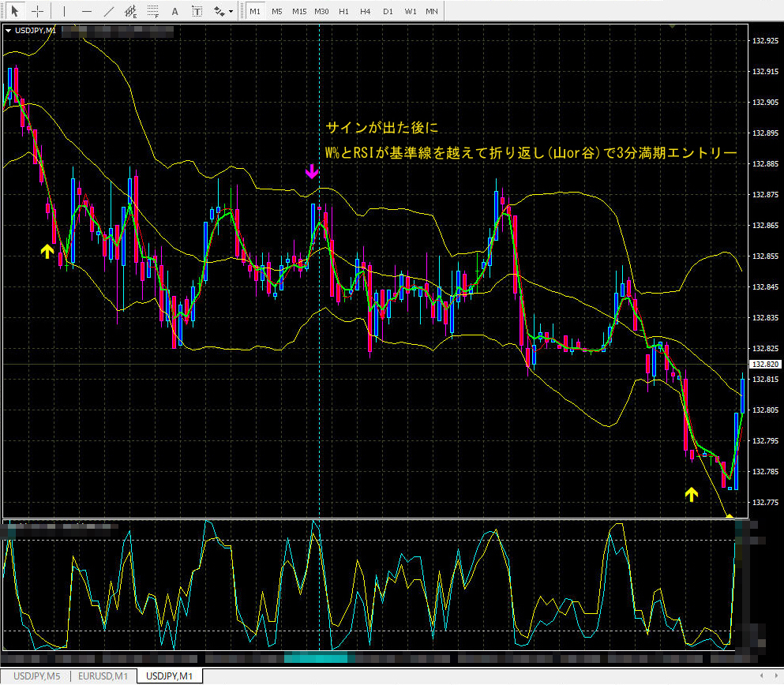Expand the triangle beside USDJPY,M1 chart title
784x685 pixels.
[8, 31]
